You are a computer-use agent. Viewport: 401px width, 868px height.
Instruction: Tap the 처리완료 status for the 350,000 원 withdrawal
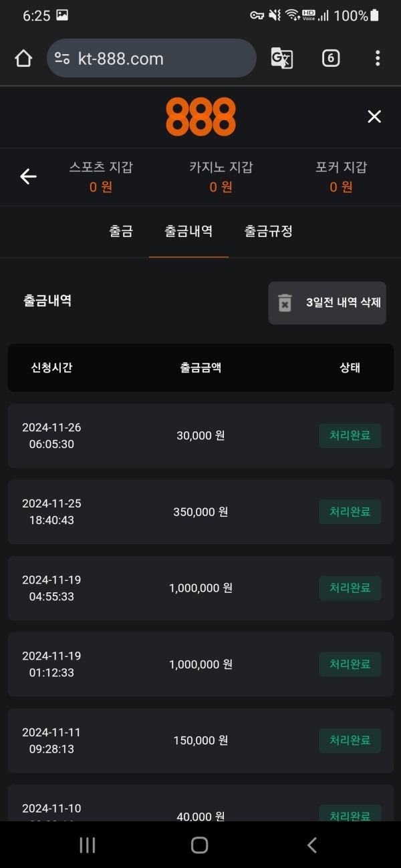350,511
